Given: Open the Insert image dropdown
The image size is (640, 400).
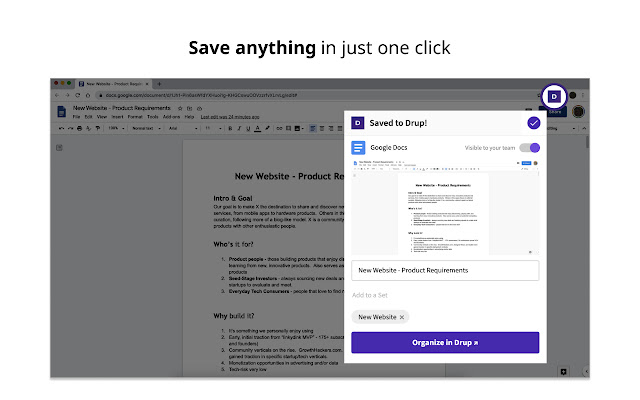Looking at the screenshot, I should click(299, 128).
